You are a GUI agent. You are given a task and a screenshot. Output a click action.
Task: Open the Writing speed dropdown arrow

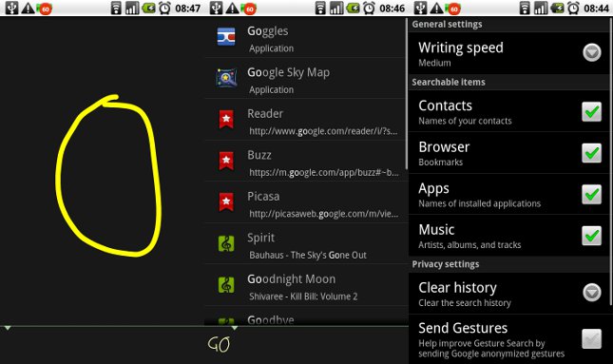point(592,52)
